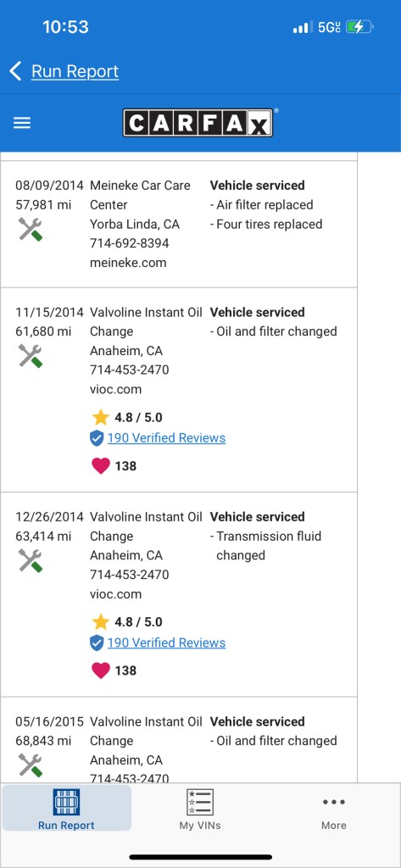Viewport: 401px width, 868px height.
Task: Tap the heart icon in 11/15/2014 entry
Action: pyautogui.click(x=101, y=466)
